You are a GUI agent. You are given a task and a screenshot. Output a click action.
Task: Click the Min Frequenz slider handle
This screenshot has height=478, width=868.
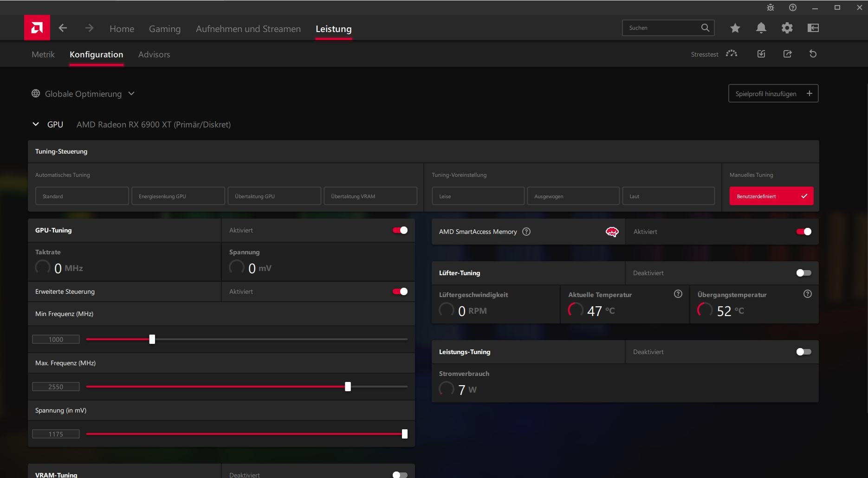pos(152,339)
